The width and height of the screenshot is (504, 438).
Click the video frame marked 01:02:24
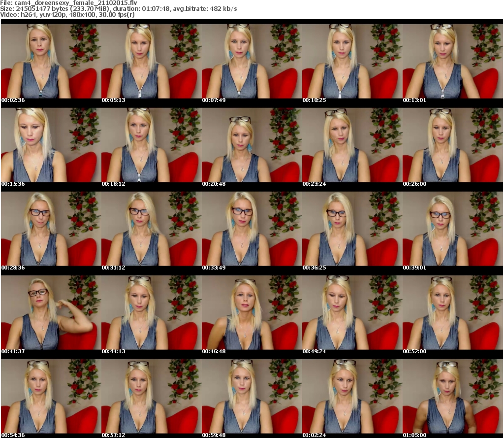click(x=352, y=397)
